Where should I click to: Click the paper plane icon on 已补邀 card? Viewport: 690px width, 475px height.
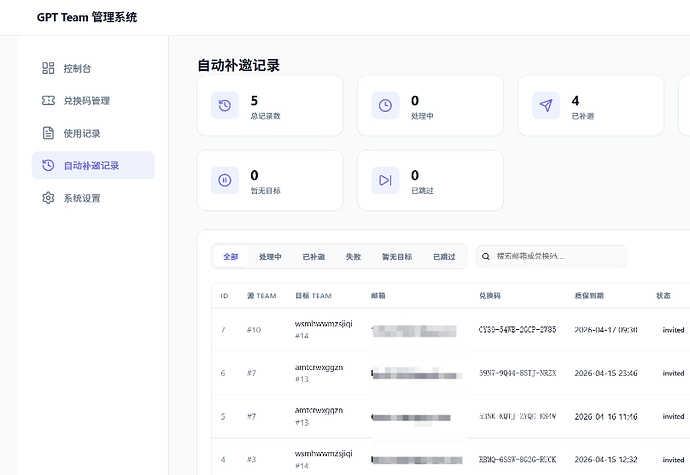point(546,106)
